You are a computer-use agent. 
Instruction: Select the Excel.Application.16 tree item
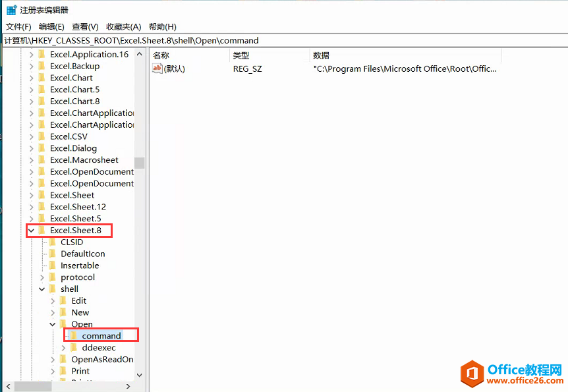pos(89,55)
